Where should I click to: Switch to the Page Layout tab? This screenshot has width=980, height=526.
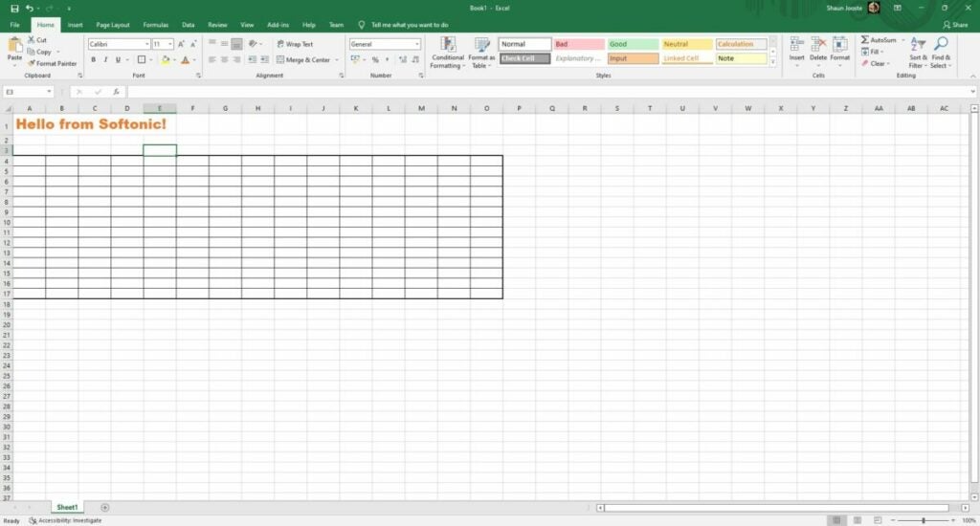point(113,25)
